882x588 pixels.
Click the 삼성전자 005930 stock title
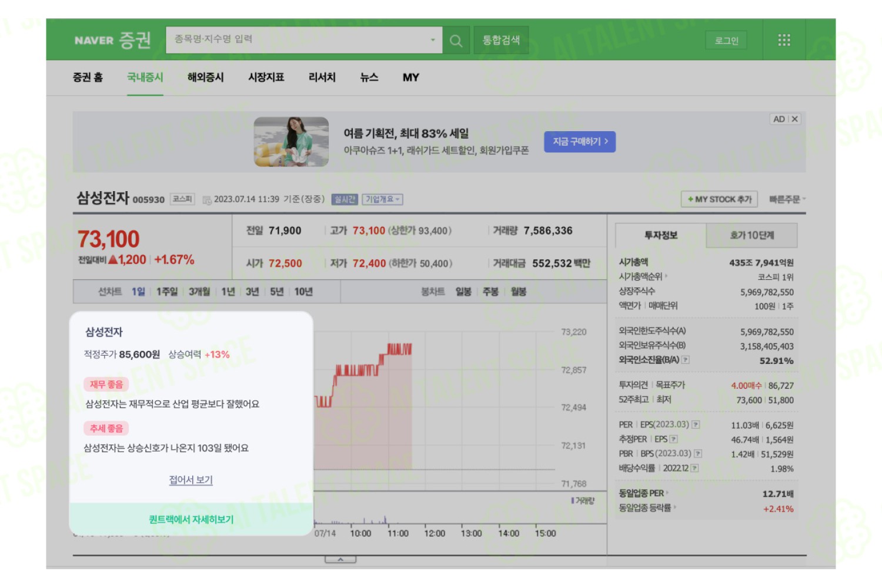121,198
